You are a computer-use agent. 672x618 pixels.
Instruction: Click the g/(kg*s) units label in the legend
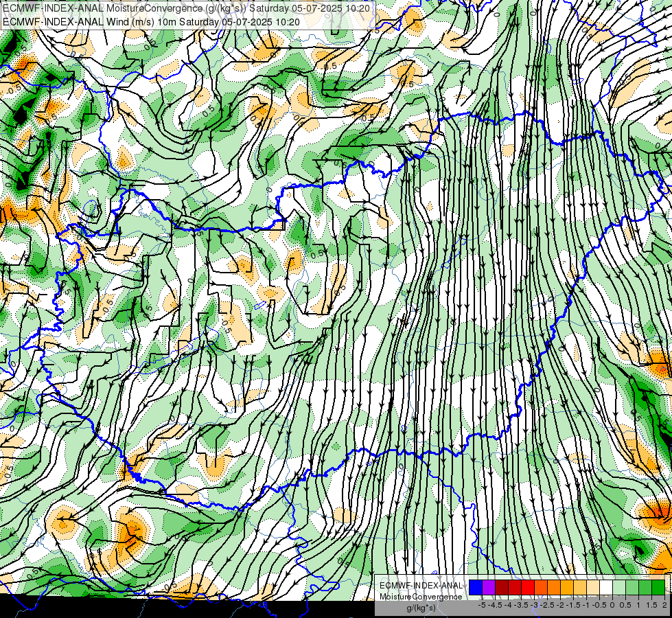[x=421, y=608]
